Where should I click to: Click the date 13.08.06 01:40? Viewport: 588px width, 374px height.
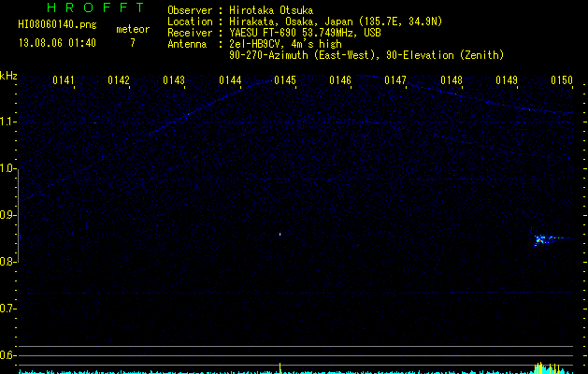point(57,43)
